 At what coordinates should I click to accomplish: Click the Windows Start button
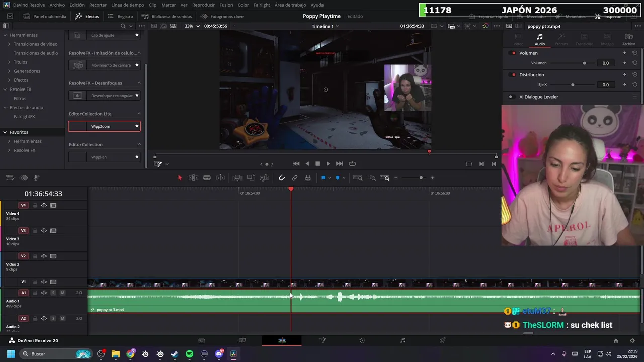coord(11,354)
